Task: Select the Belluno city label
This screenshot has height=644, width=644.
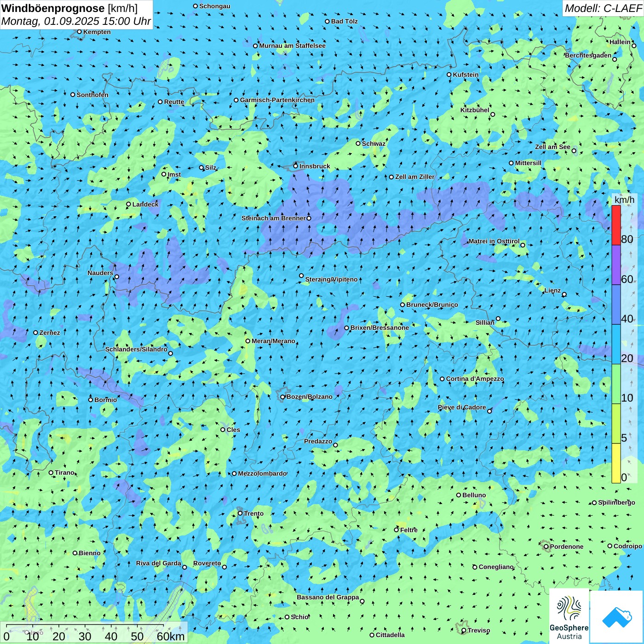Action: [474, 495]
